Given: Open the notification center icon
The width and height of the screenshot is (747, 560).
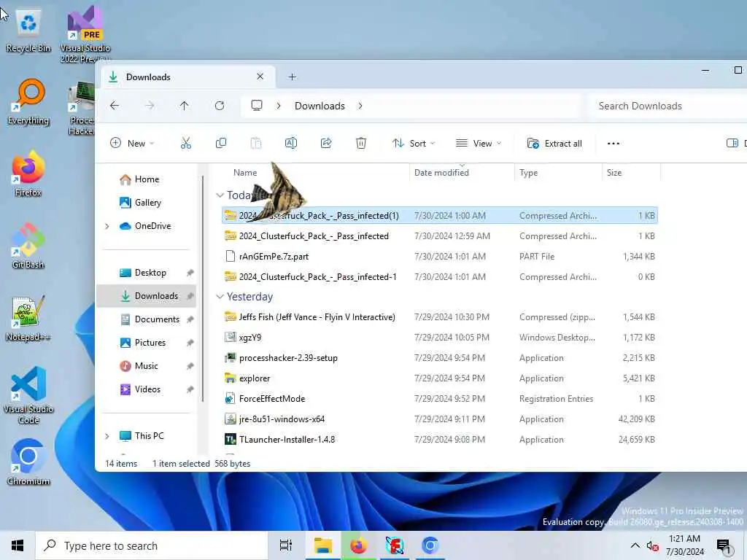Looking at the screenshot, I should pyautogui.click(x=724, y=545).
